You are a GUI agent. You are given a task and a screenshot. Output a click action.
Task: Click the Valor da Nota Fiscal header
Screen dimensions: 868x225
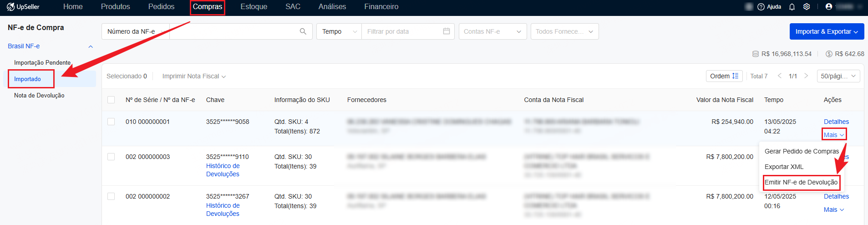(725, 100)
